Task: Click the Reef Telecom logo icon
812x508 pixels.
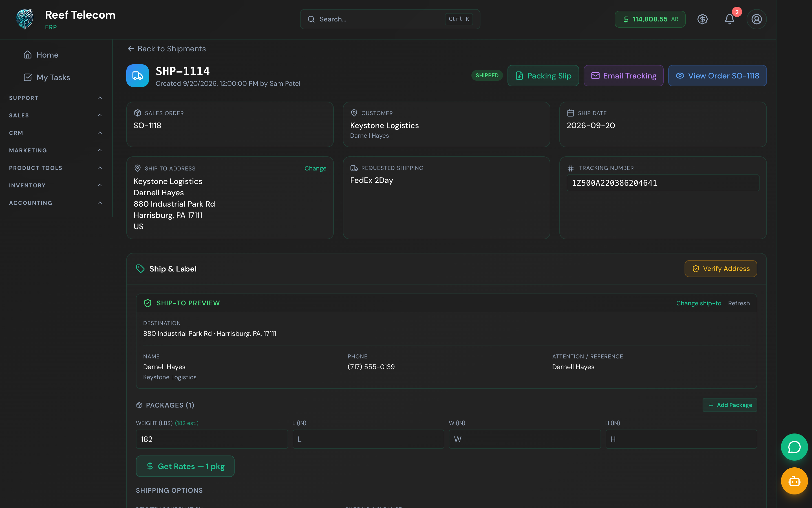Action: 25,19
